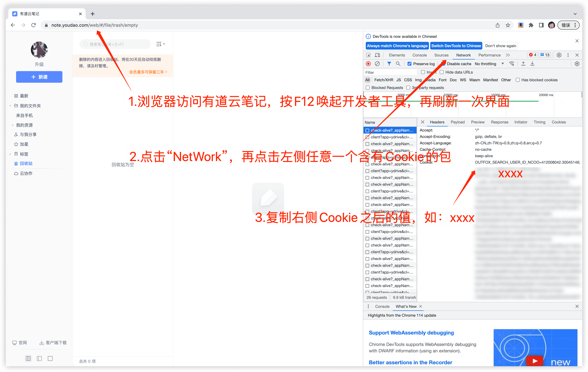Expand the 我的资源 tree item
Viewport: 588px width, 372px height.
tap(13, 125)
